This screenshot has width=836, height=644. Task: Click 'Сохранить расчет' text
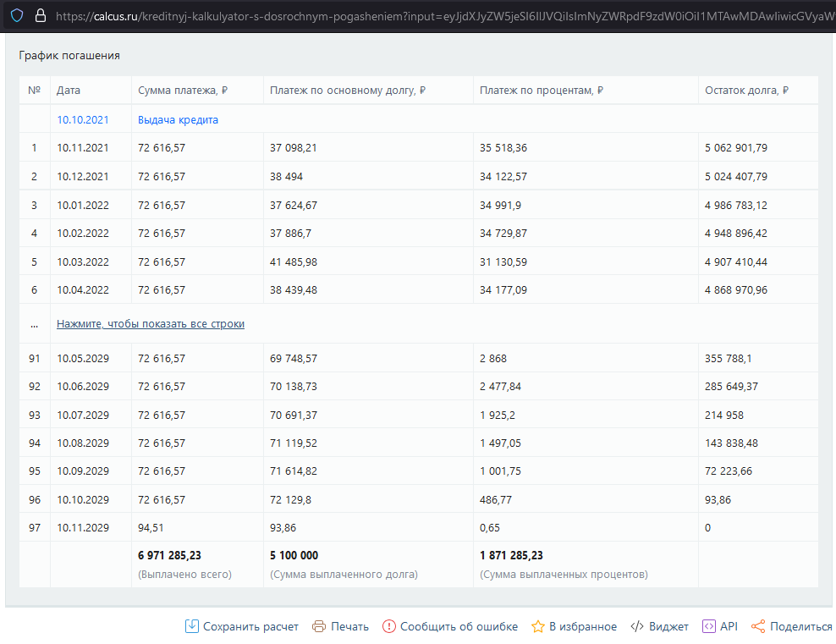[250, 626]
